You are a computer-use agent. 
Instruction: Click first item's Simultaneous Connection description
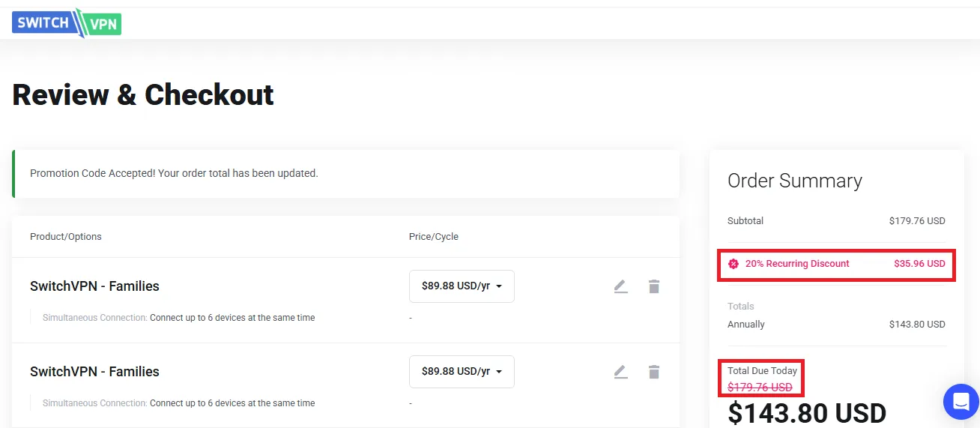(x=178, y=318)
